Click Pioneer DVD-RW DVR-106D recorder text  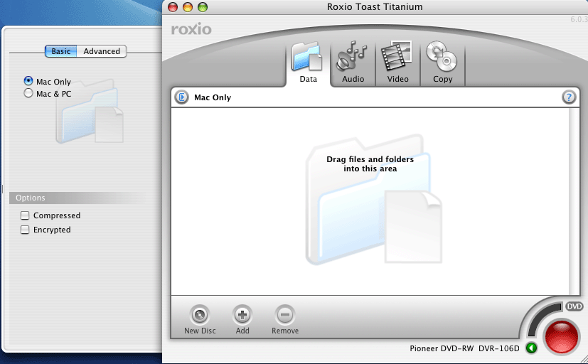(464, 348)
